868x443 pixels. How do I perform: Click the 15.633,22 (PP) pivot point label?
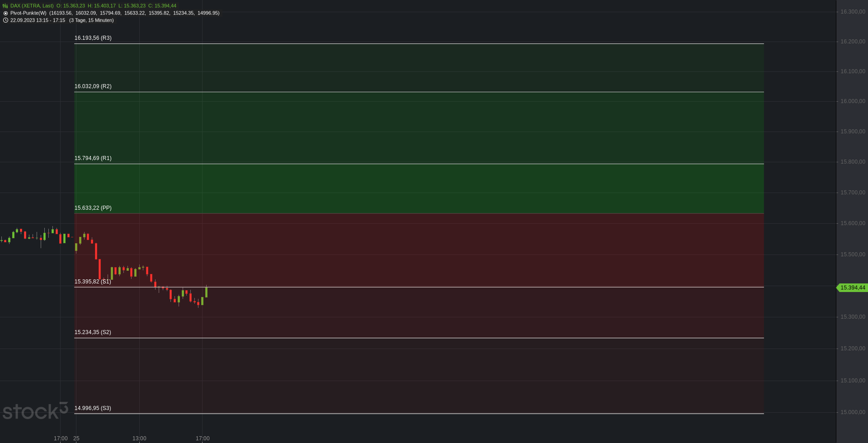[x=93, y=208]
